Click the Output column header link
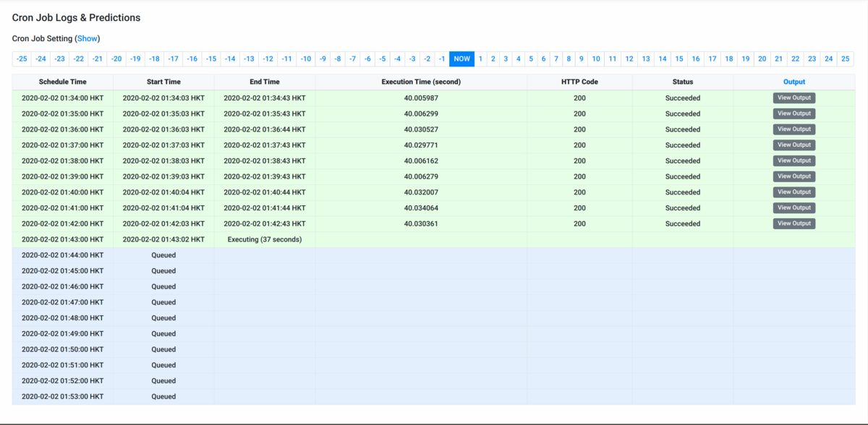 click(x=794, y=82)
